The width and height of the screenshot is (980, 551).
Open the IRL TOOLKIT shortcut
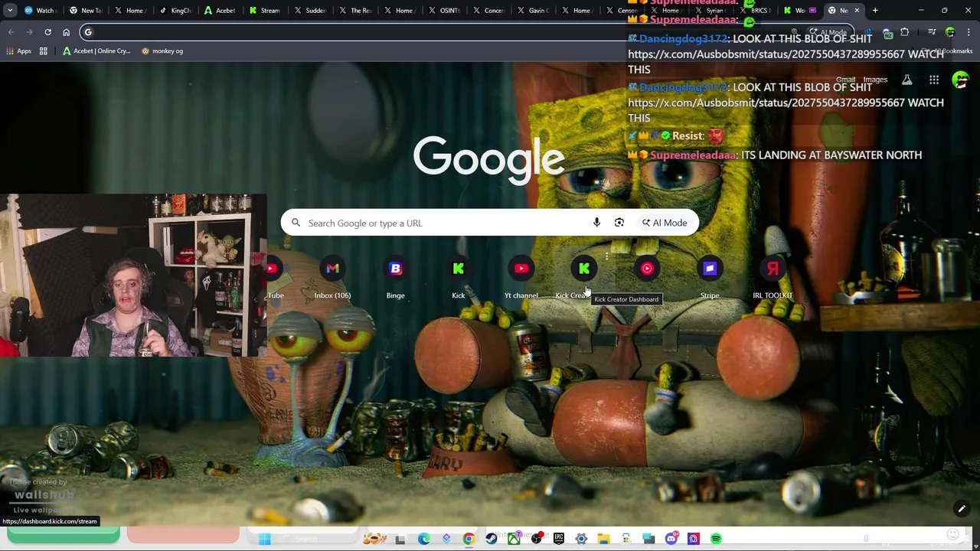(773, 278)
